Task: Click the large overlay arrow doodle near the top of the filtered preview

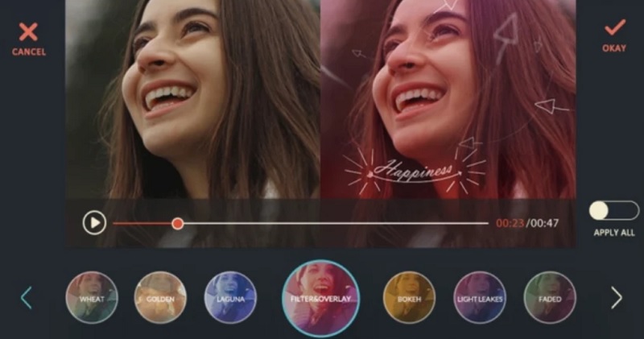Action: [x=506, y=35]
